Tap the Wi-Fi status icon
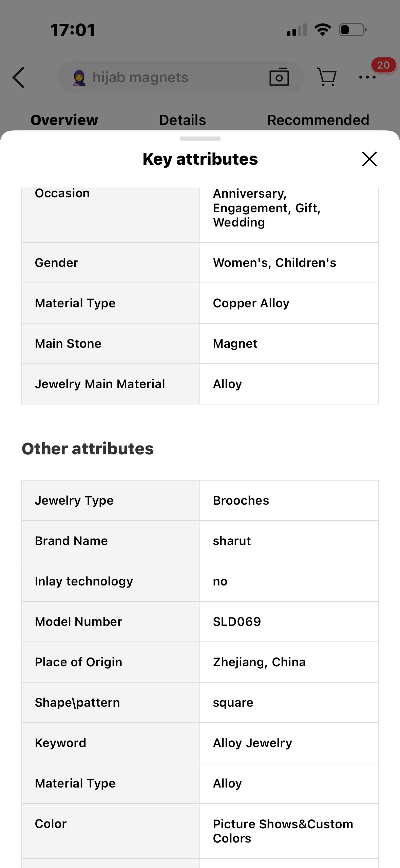 (x=323, y=30)
